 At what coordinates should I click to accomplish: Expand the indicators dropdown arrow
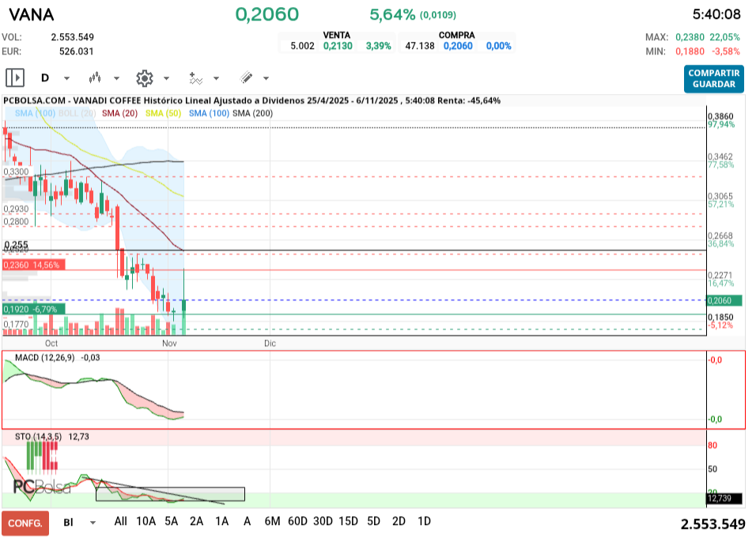[x=216, y=78]
